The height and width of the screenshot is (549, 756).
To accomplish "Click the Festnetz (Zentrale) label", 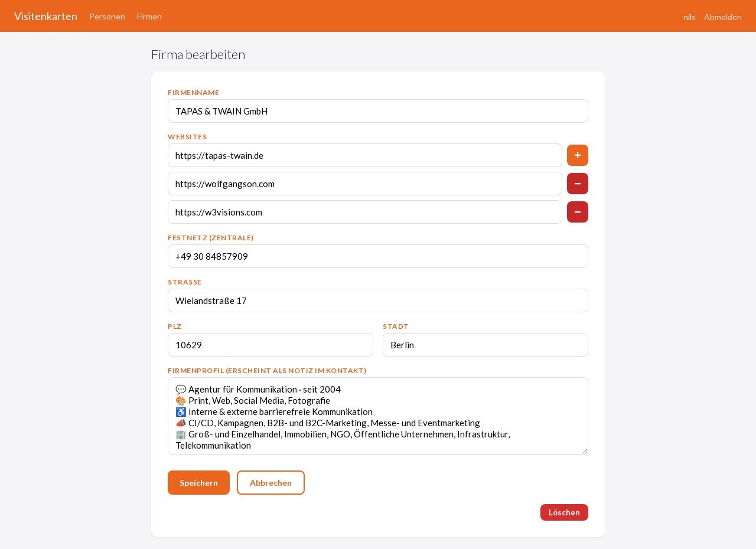I will (211, 238).
